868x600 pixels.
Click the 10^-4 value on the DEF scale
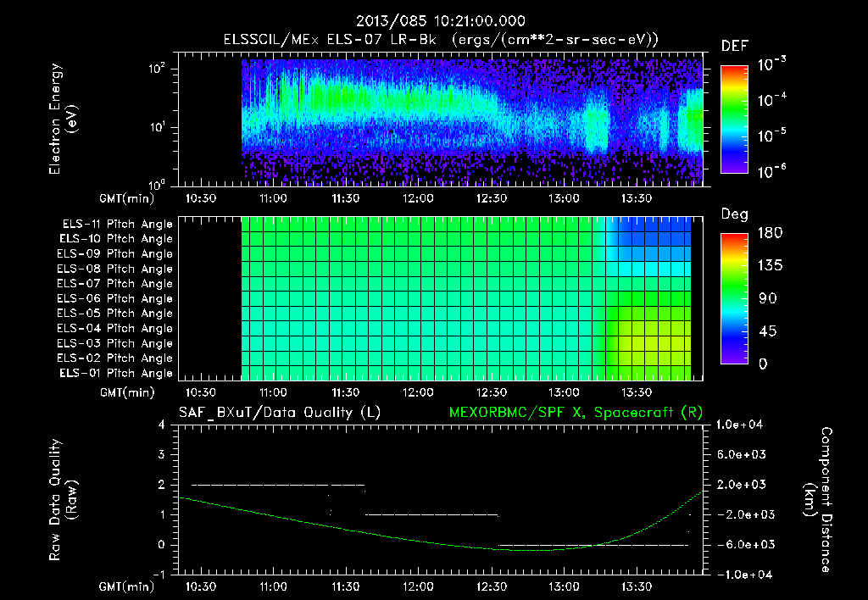pyautogui.click(x=771, y=100)
